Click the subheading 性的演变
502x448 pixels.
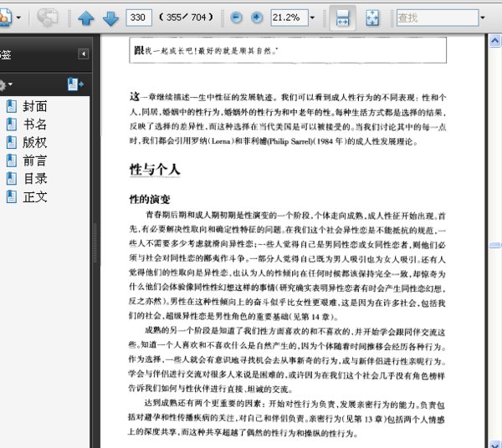click(x=150, y=199)
